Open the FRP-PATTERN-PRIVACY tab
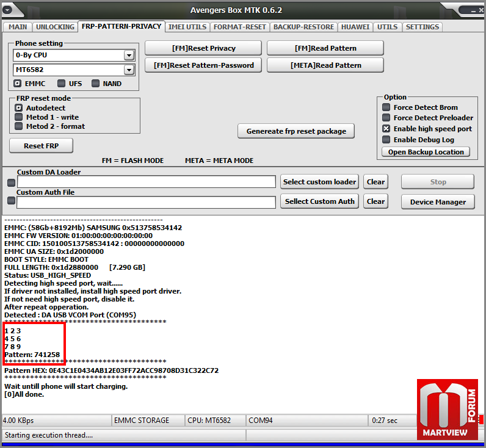The image size is (486, 448). (121, 26)
